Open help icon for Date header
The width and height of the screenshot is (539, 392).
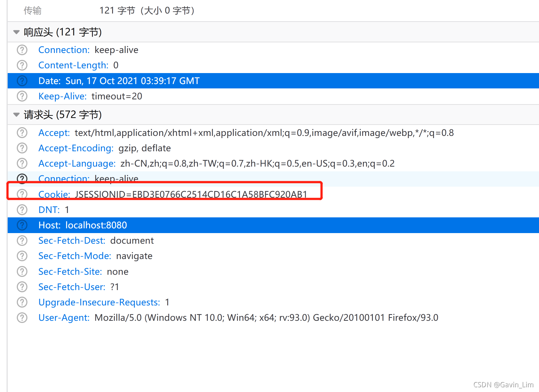pyautogui.click(x=22, y=81)
